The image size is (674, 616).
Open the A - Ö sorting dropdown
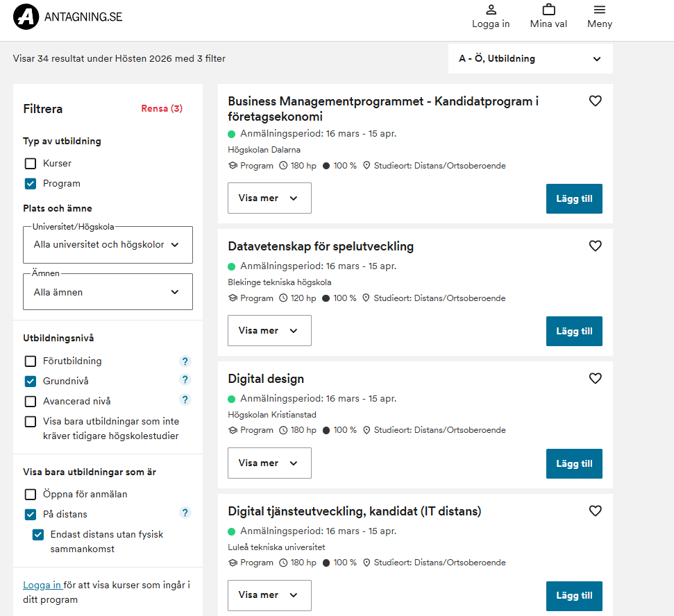[x=530, y=59]
